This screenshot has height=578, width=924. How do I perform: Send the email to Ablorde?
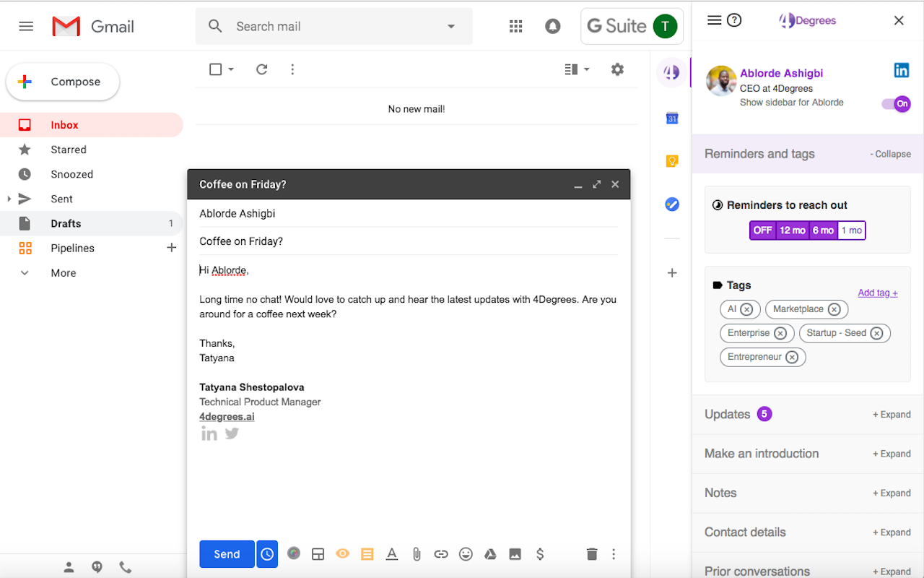coord(227,553)
